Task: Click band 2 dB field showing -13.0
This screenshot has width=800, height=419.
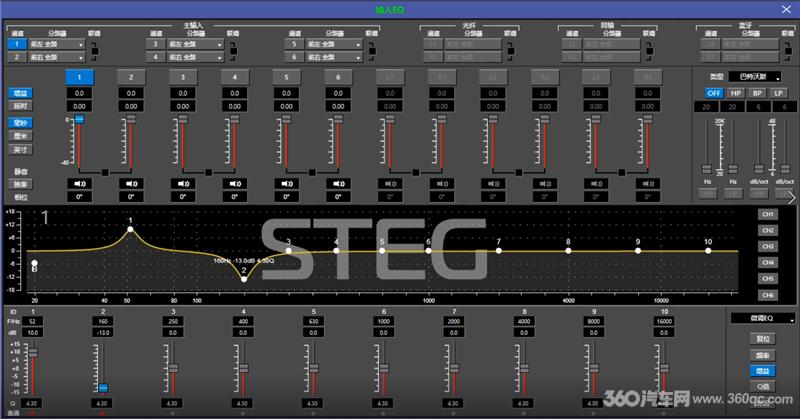Action: click(103, 333)
